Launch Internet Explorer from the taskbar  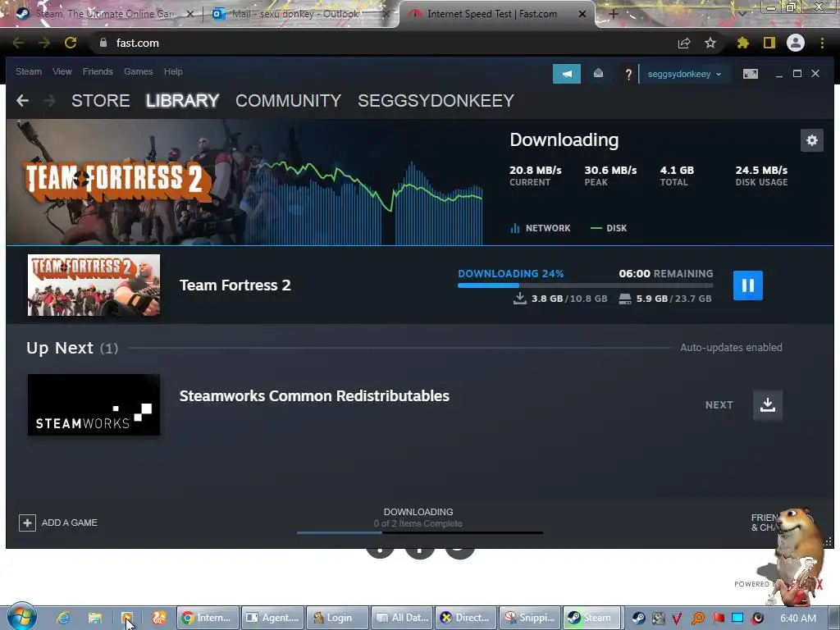pyautogui.click(x=63, y=618)
